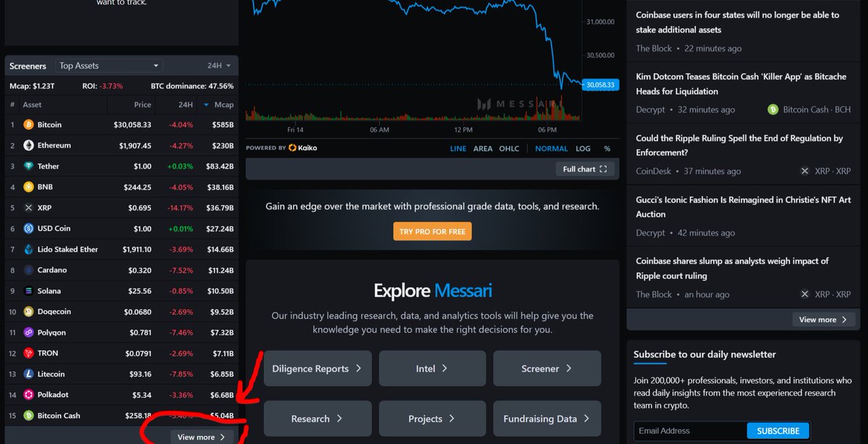
Task: Click the XRP tag icon beside CoinDesk article
Action: tap(804, 171)
